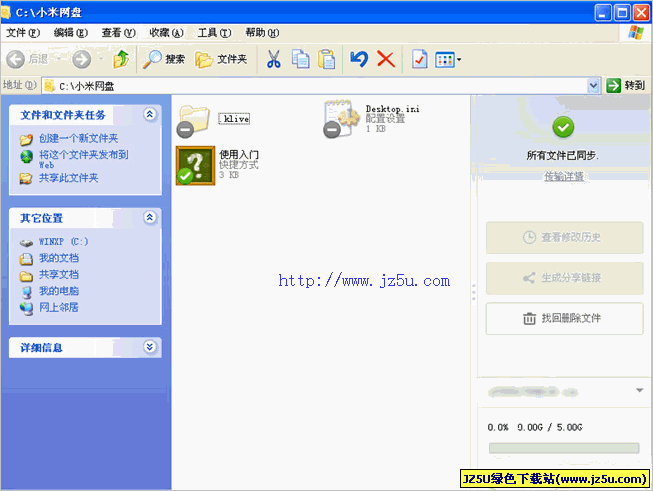Click the WINXP drive icon
The image size is (653, 491).
26,242
